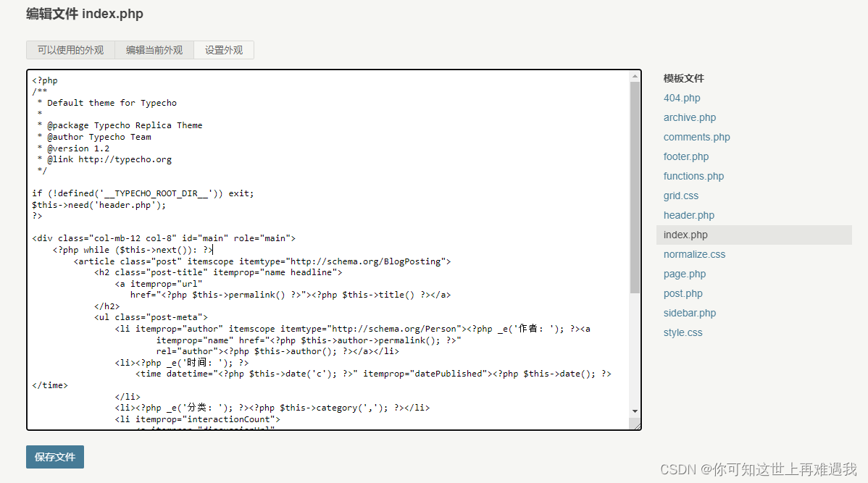Image resolution: width=868 pixels, height=483 pixels.
Task: Open the style.css stylesheet
Action: pyautogui.click(x=683, y=332)
